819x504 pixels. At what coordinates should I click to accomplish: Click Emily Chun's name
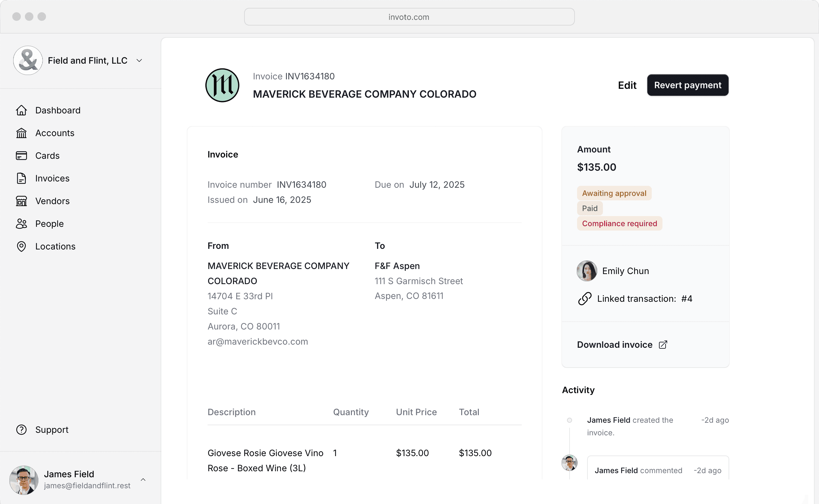click(x=626, y=271)
